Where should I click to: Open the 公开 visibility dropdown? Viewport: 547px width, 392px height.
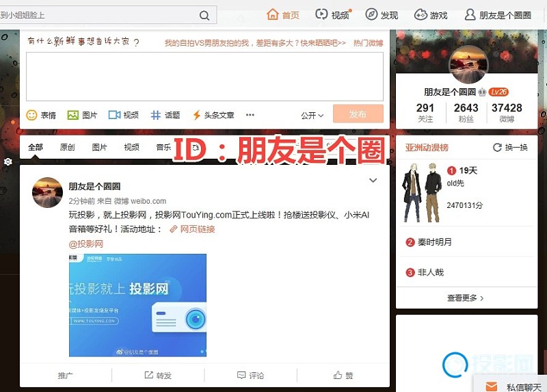point(312,115)
